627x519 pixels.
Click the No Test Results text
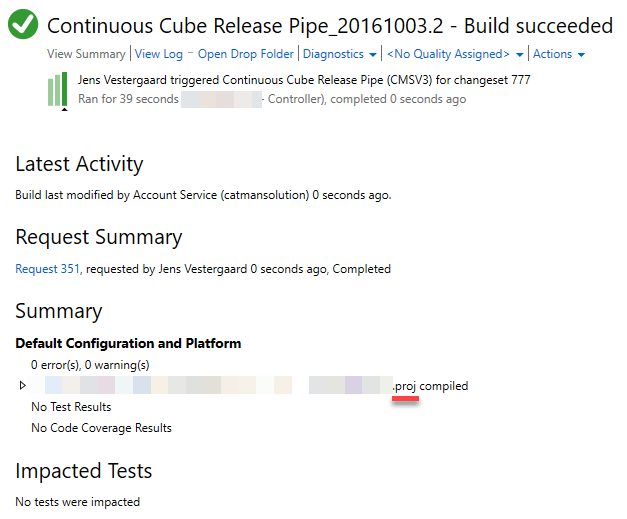[71, 407]
